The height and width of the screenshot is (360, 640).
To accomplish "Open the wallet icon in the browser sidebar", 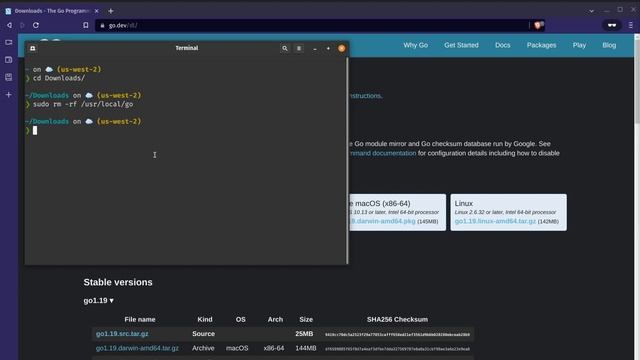I will 9,60.
